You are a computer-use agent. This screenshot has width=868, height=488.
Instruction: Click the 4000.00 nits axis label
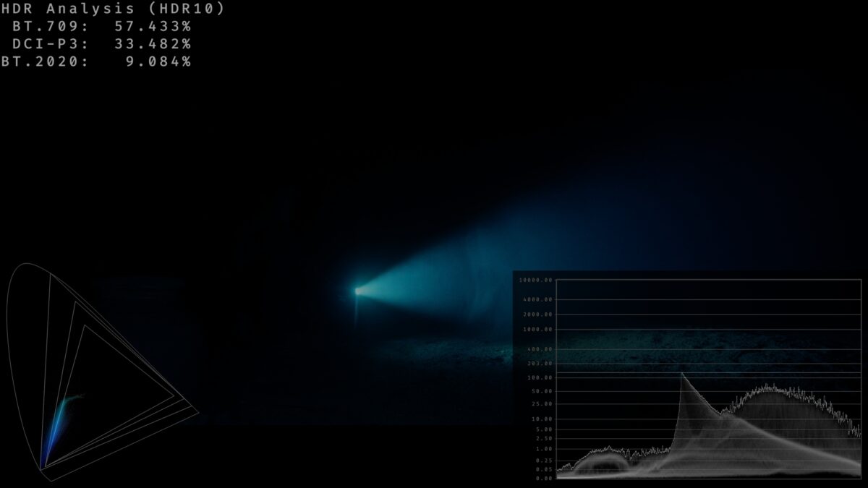pos(538,299)
